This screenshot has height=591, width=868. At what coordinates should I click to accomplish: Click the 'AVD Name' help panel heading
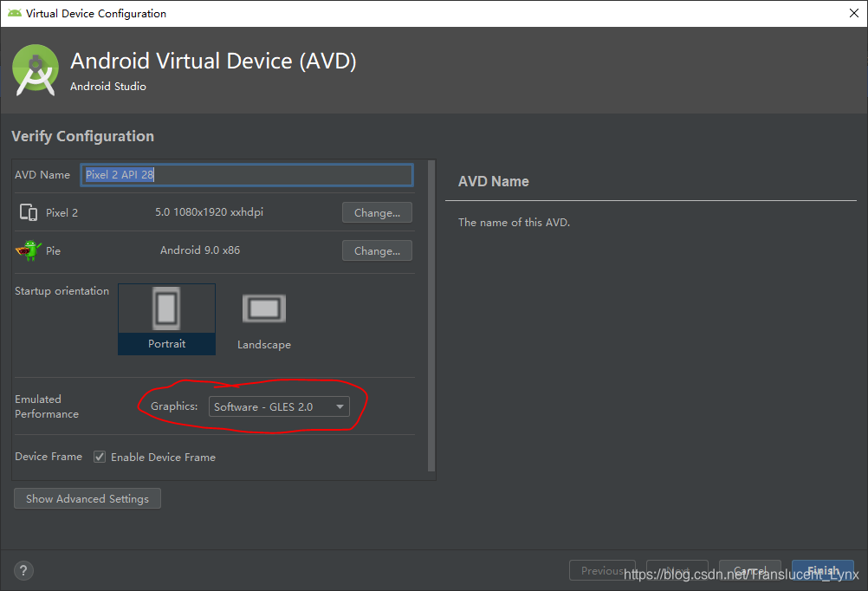493,182
